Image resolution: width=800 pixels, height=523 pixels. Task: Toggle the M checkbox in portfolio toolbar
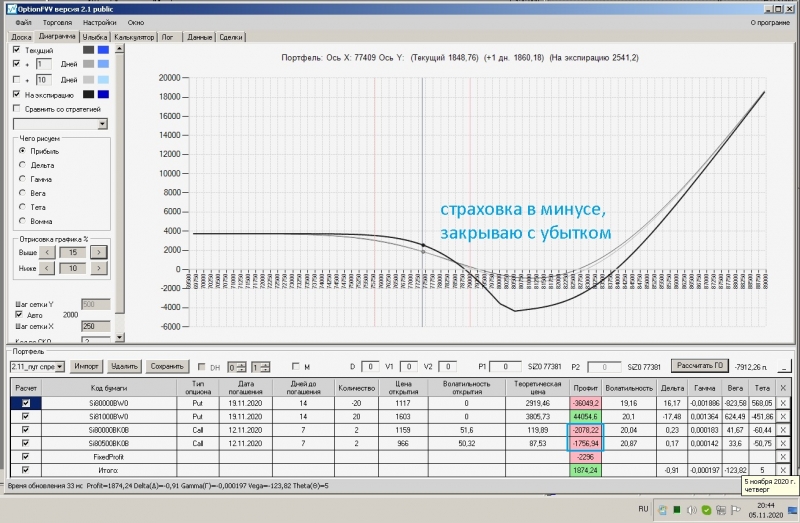295,366
